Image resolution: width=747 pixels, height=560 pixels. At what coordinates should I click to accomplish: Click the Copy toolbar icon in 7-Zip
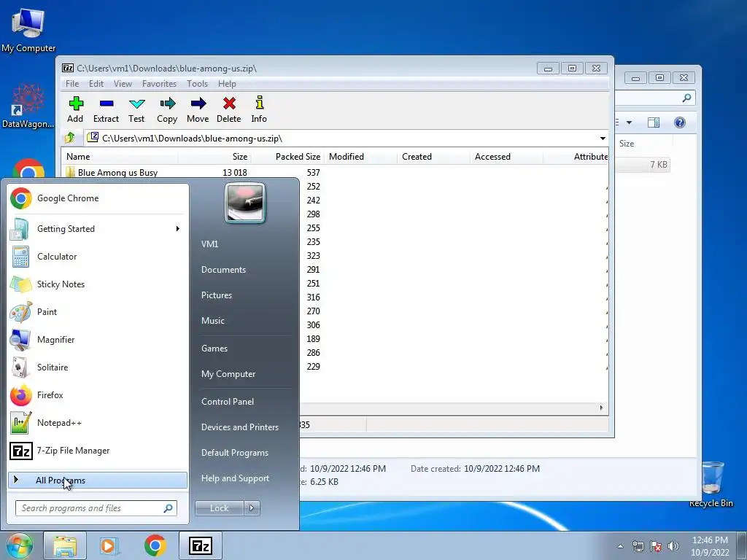coord(167,109)
